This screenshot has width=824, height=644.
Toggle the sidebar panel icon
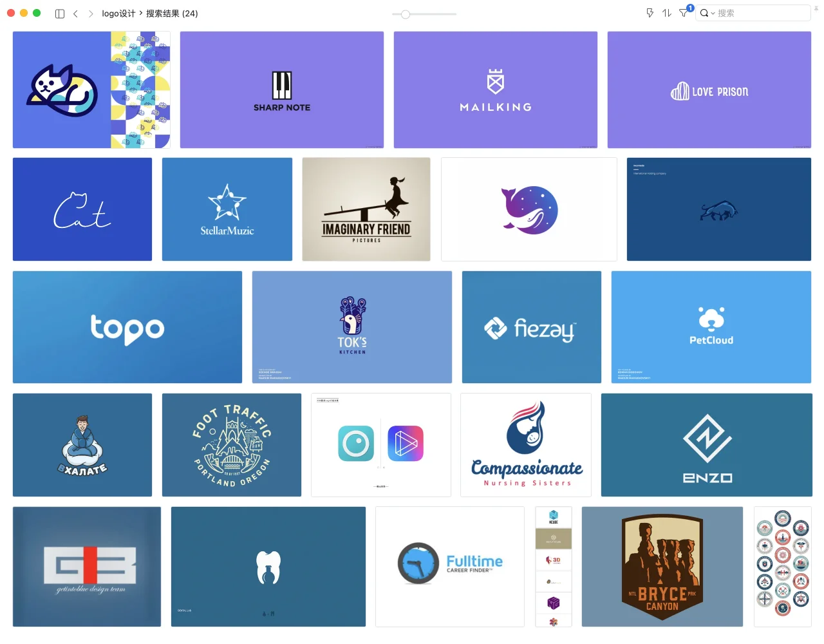click(60, 14)
